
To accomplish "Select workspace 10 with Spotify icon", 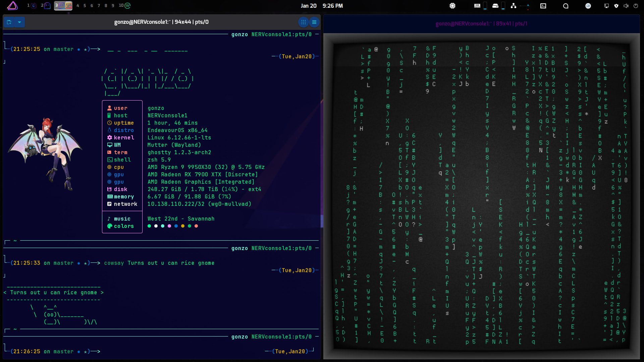I will click(x=125, y=6).
